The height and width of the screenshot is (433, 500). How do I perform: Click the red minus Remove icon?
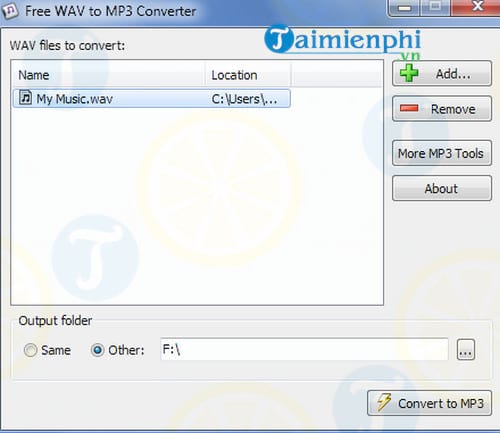click(409, 108)
